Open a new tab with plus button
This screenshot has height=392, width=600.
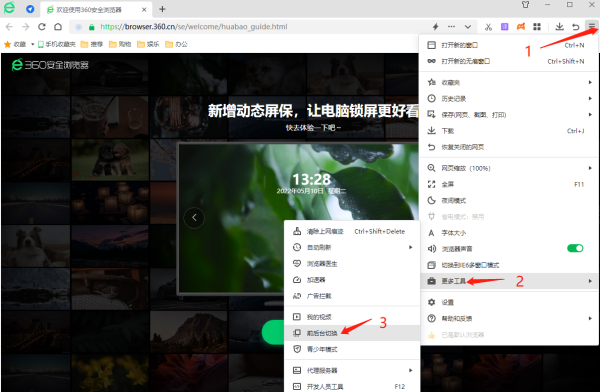point(162,9)
